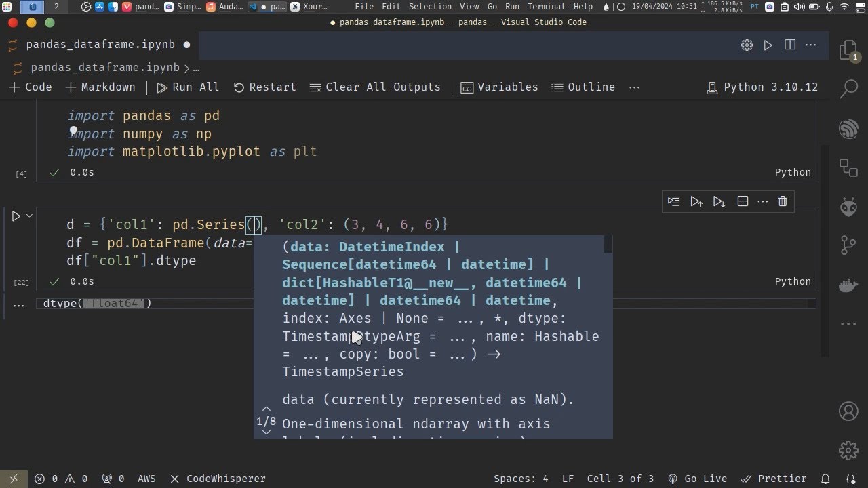Image resolution: width=868 pixels, height=488 pixels.
Task: Execute above cells from cell toolbar
Action: pos(696,201)
